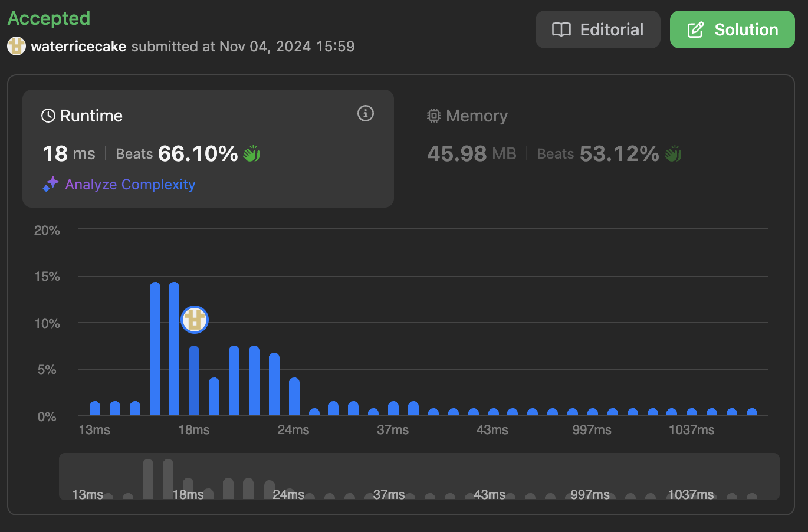Click the sparkle icon beside Analyze Complexity

pos(51,184)
